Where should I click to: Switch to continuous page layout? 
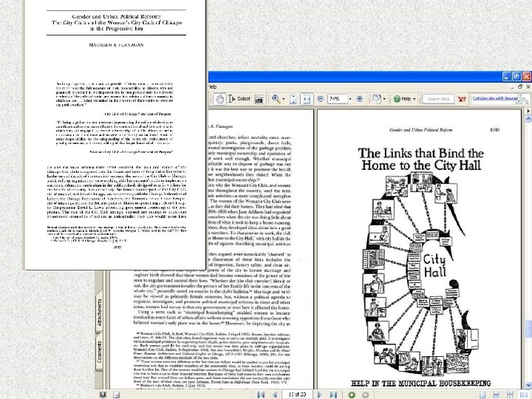[x=496, y=395]
